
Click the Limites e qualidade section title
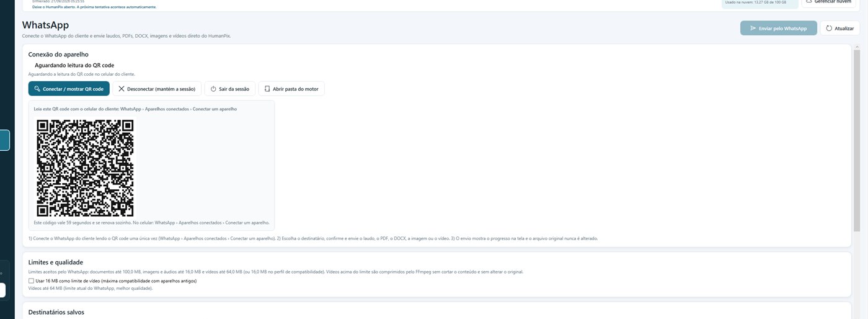(56, 263)
